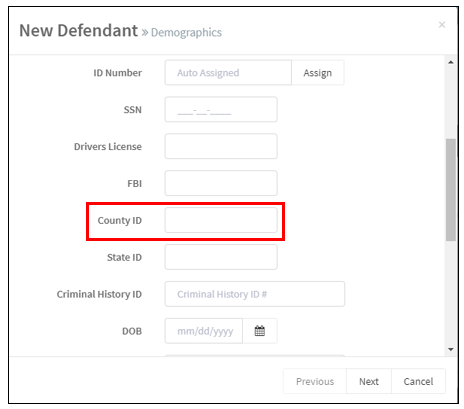
Task: Close the New Defendant dialog with X
Action: click(x=442, y=25)
